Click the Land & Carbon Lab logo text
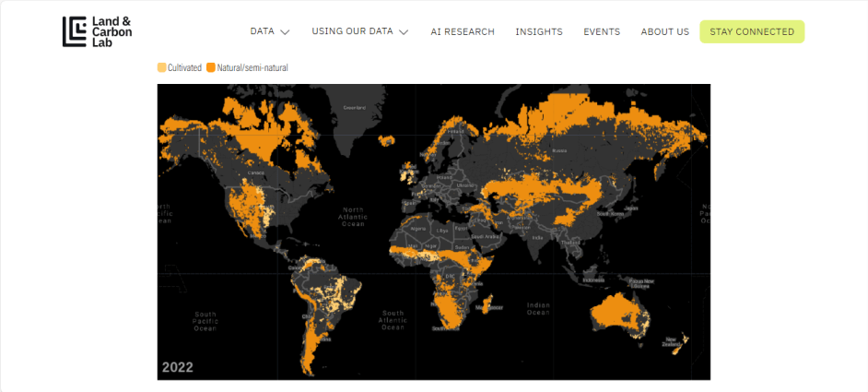 (x=111, y=31)
